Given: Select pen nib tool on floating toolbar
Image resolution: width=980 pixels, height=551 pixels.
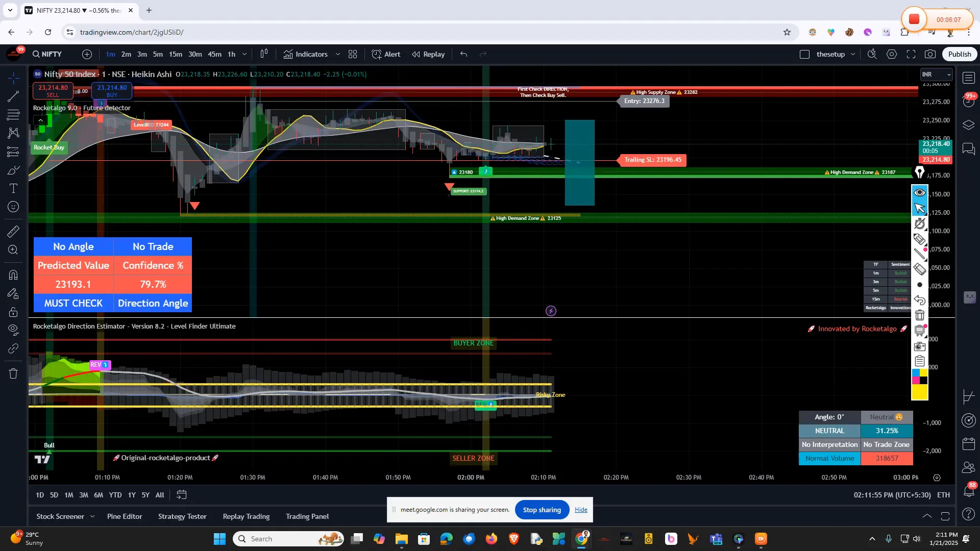Looking at the screenshot, I should click(x=920, y=173).
